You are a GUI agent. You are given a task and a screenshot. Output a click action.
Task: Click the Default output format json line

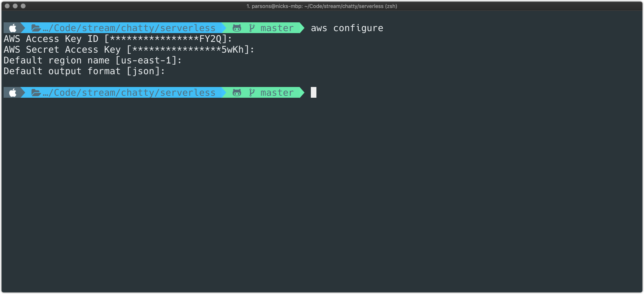(84, 71)
